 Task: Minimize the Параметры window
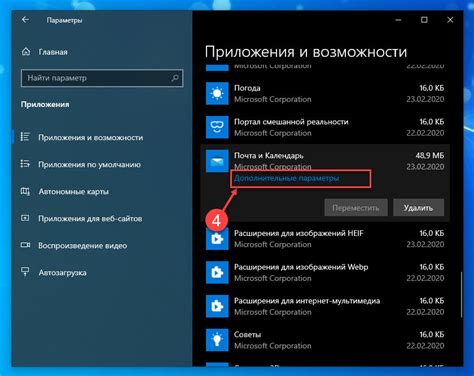coord(398,20)
